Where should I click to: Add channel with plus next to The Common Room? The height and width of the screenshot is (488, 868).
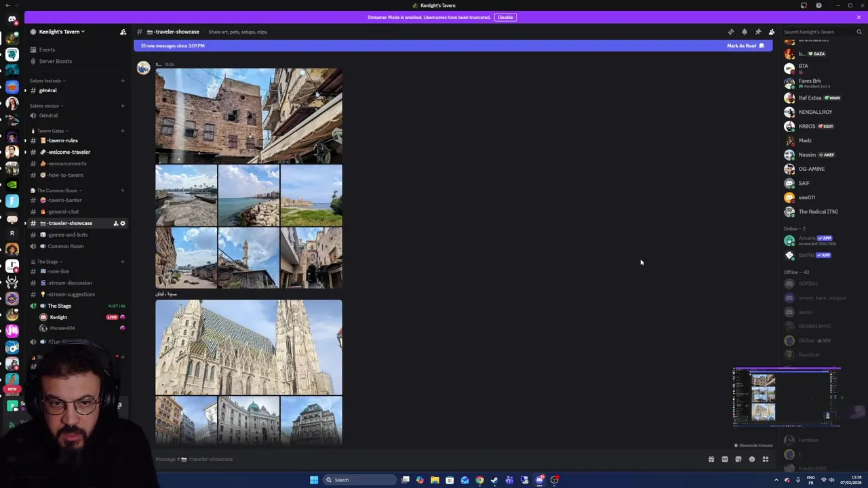point(123,190)
